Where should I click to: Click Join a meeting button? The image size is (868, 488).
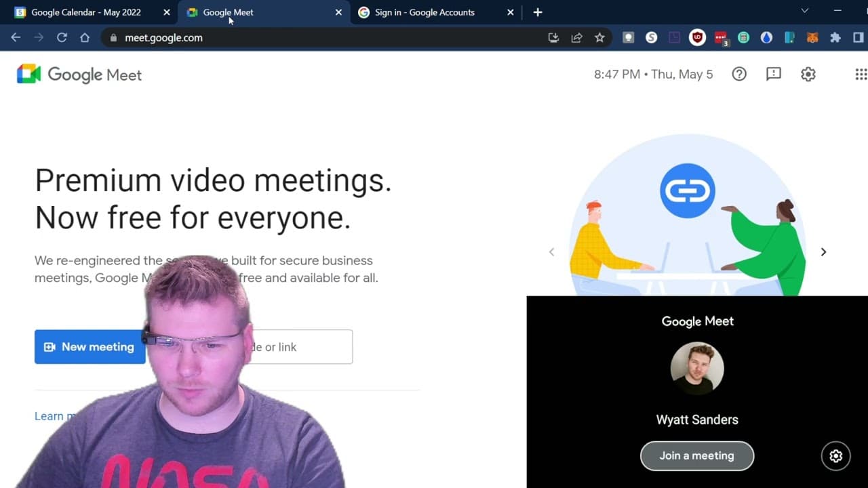(697, 456)
